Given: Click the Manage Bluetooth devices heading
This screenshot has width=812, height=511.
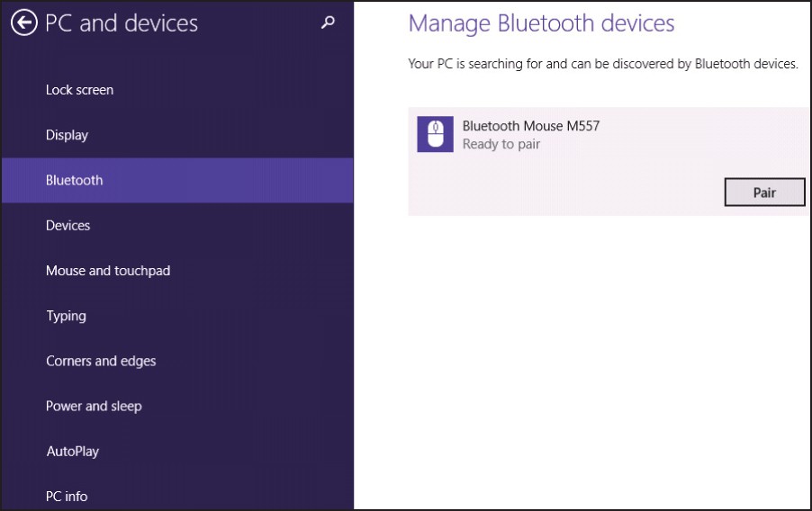Looking at the screenshot, I should (x=541, y=23).
